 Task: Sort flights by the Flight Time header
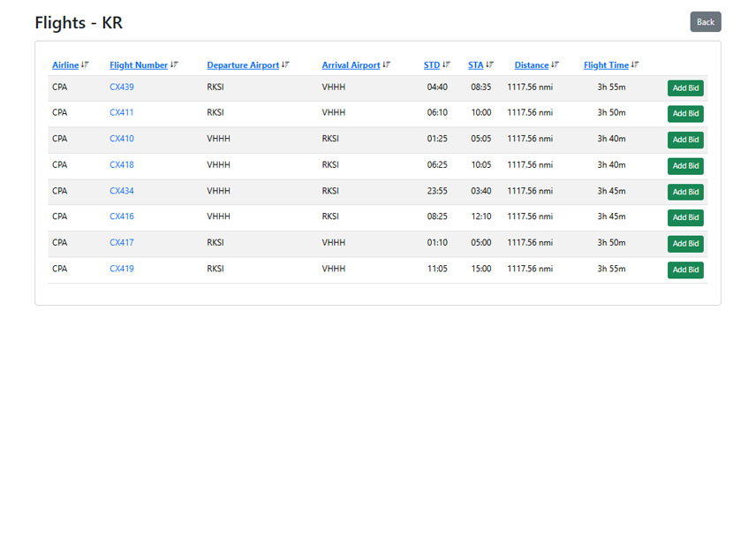click(x=606, y=65)
